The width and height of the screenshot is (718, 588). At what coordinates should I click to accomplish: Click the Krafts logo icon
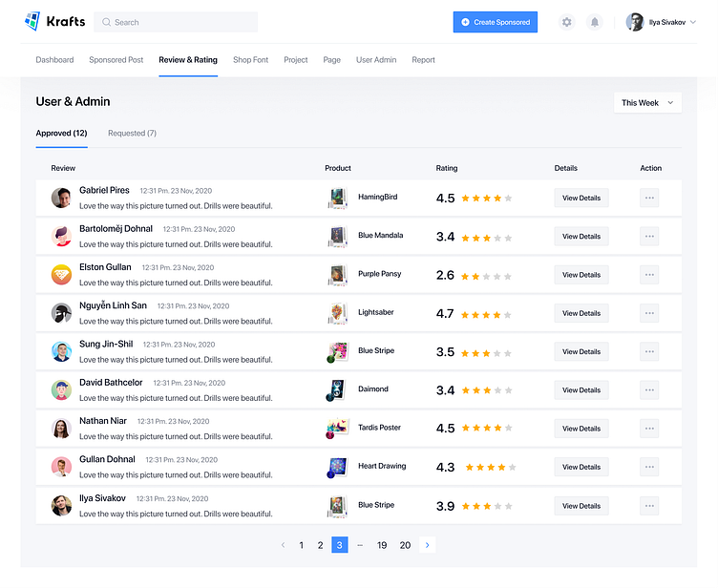tap(32, 22)
